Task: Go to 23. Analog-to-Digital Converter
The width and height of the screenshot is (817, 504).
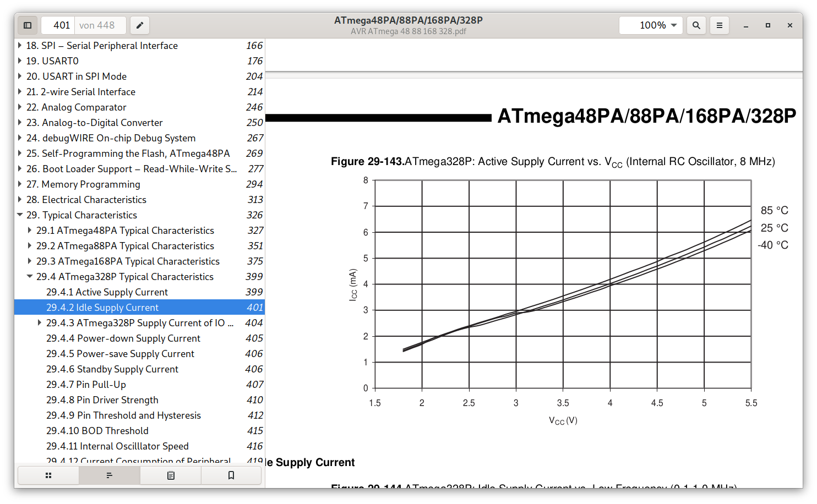Action: click(95, 123)
